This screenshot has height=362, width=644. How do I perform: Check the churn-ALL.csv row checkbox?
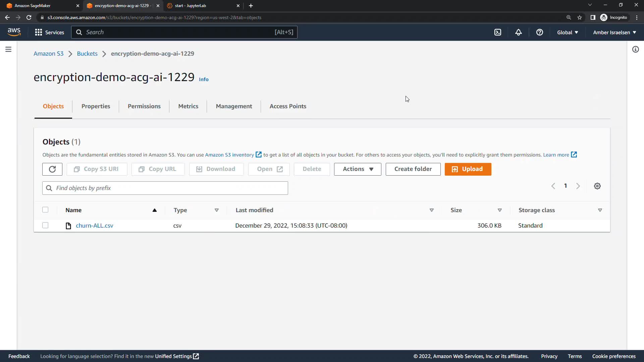[x=45, y=225]
